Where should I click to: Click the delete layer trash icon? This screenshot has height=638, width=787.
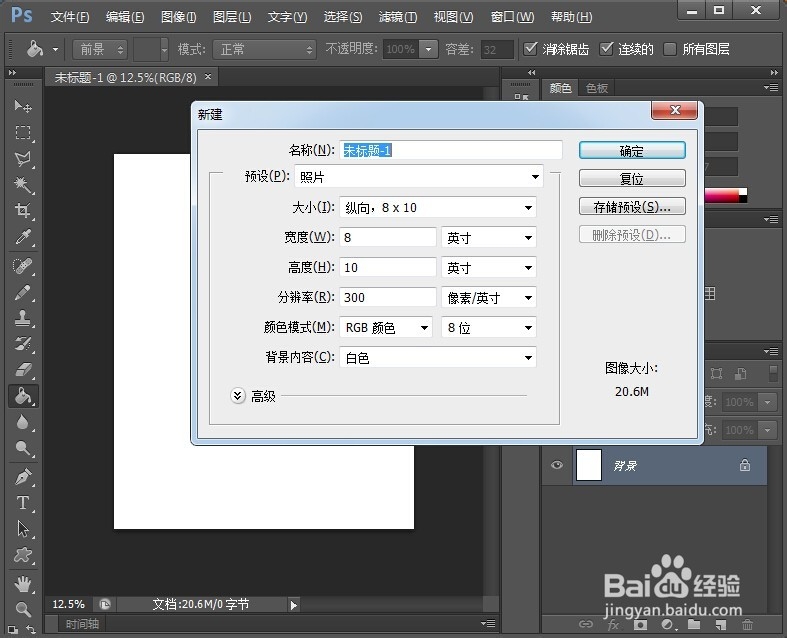point(747,624)
